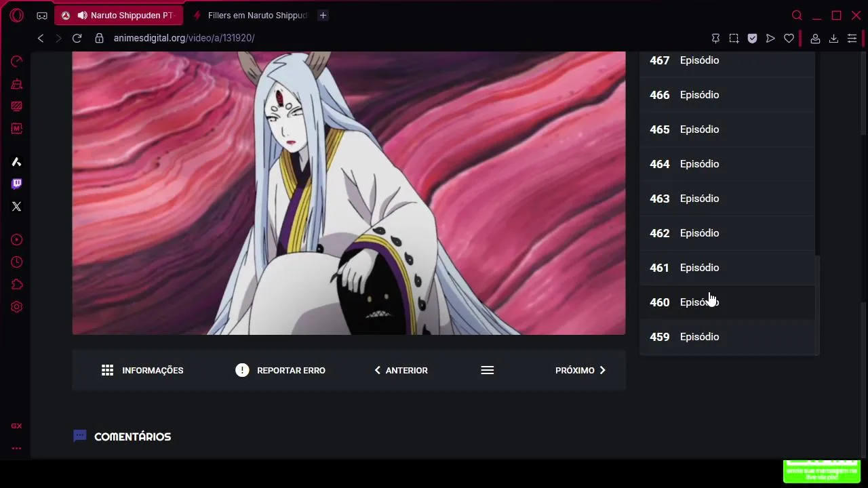Open My Flow paper-plane icon
The width and height of the screenshot is (868, 488).
coord(770,39)
